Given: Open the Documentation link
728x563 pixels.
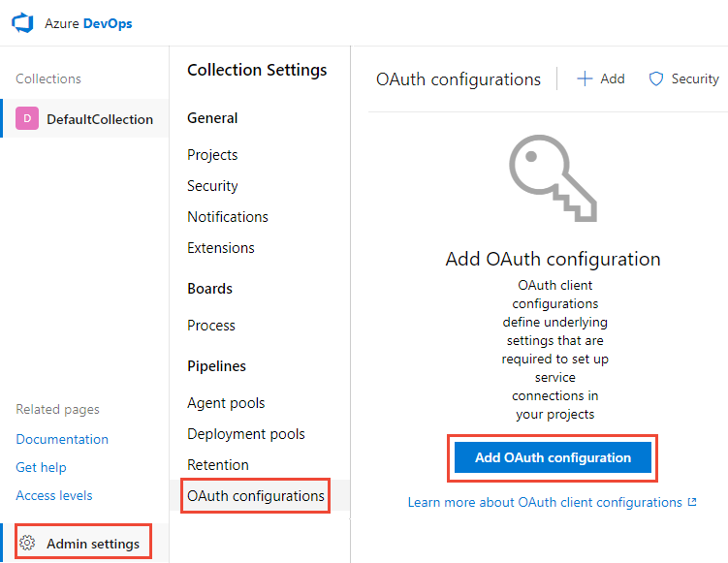Looking at the screenshot, I should [x=62, y=439].
